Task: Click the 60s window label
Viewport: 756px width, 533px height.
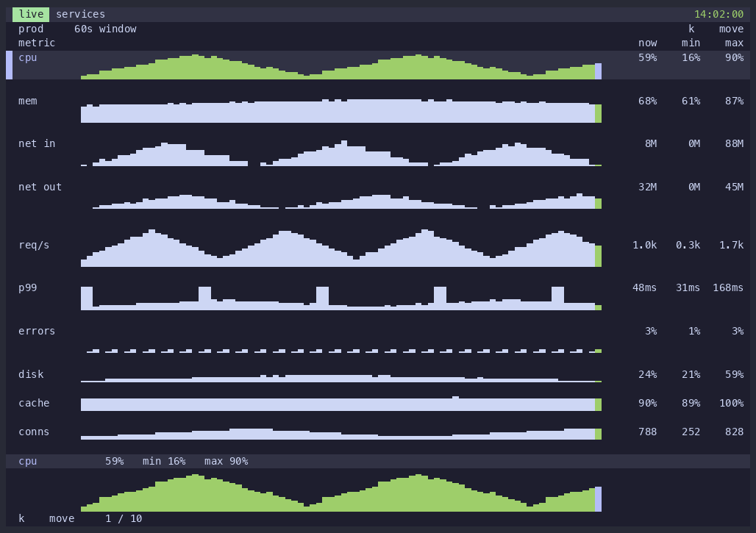Action: [105, 29]
